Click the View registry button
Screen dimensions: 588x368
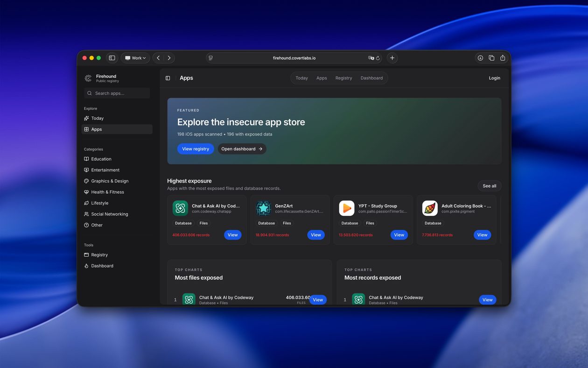196,149
